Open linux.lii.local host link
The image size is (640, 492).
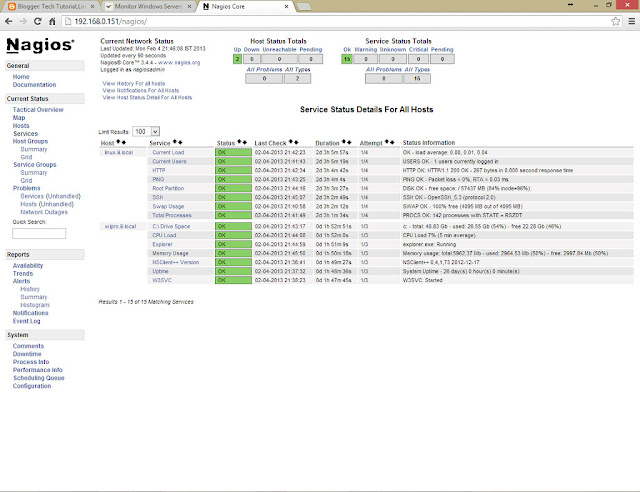(x=119, y=152)
